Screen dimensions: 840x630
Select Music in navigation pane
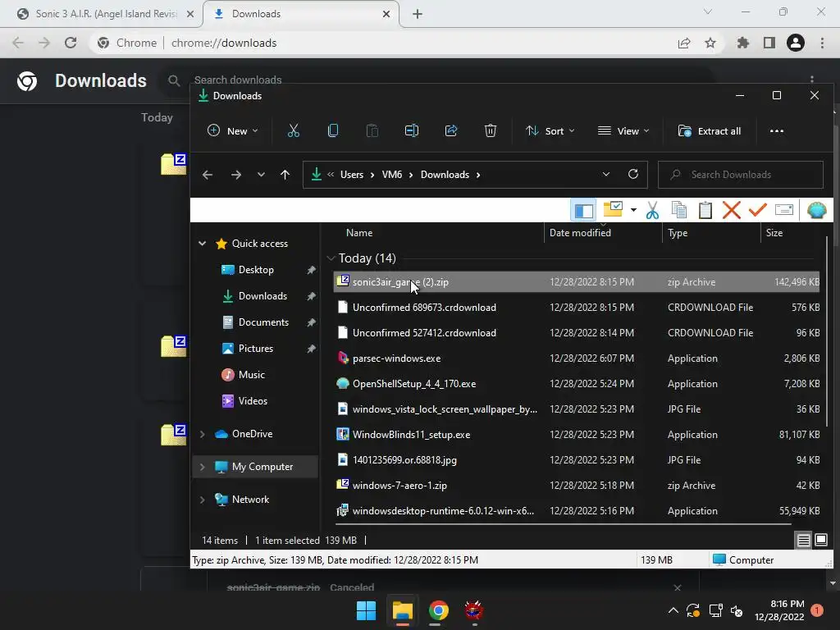point(251,375)
